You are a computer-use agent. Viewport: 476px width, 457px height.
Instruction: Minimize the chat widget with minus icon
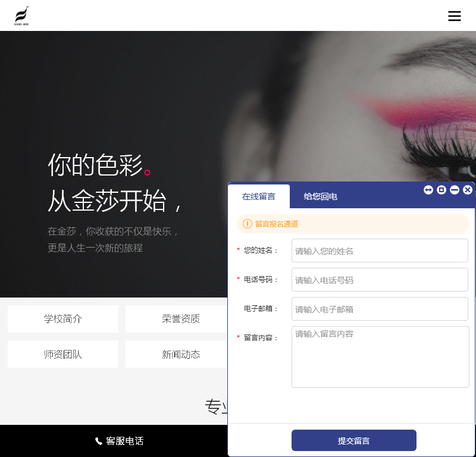(454, 190)
